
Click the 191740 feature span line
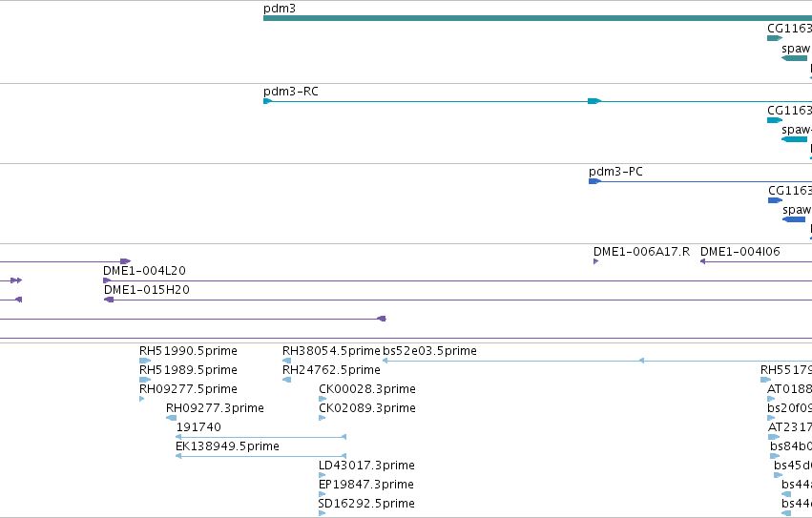[261, 437]
